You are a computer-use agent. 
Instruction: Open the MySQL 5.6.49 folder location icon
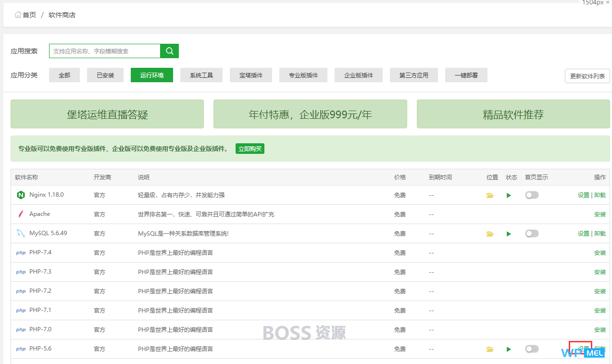tap(490, 234)
